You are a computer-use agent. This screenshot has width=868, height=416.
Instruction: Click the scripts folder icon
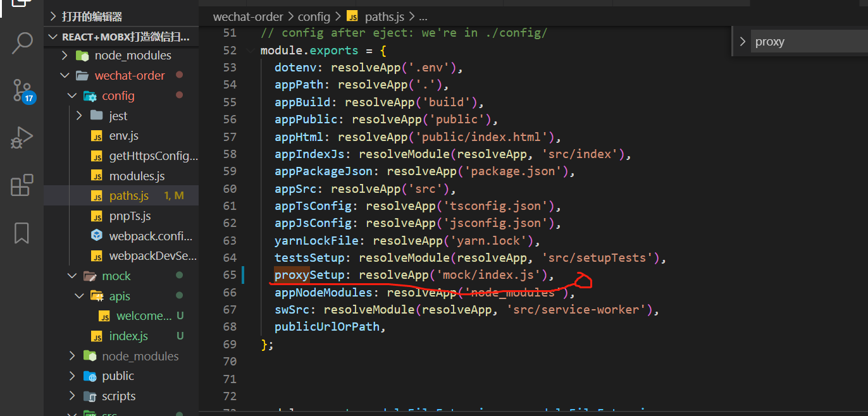(90, 396)
